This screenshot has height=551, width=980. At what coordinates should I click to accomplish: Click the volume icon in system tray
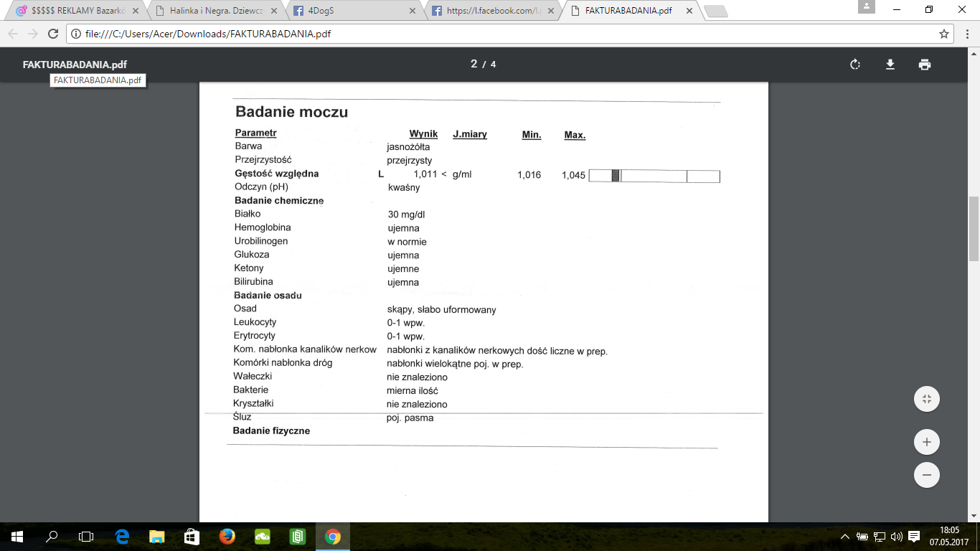click(896, 537)
